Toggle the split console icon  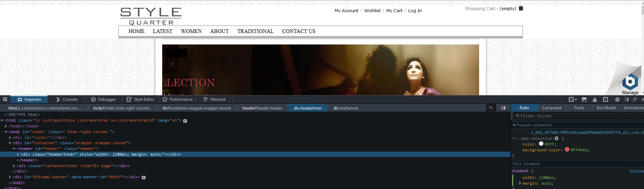[584, 99]
